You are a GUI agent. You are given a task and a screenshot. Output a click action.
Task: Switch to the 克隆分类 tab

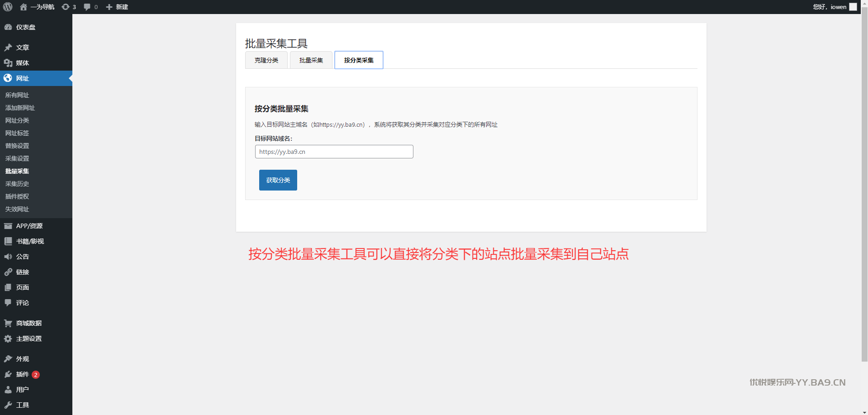tap(266, 60)
